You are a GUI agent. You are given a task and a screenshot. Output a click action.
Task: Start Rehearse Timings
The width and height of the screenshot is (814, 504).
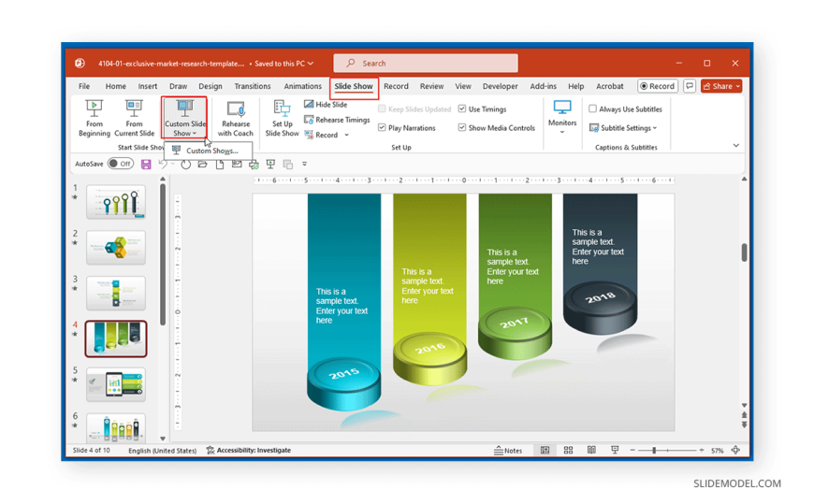337,120
